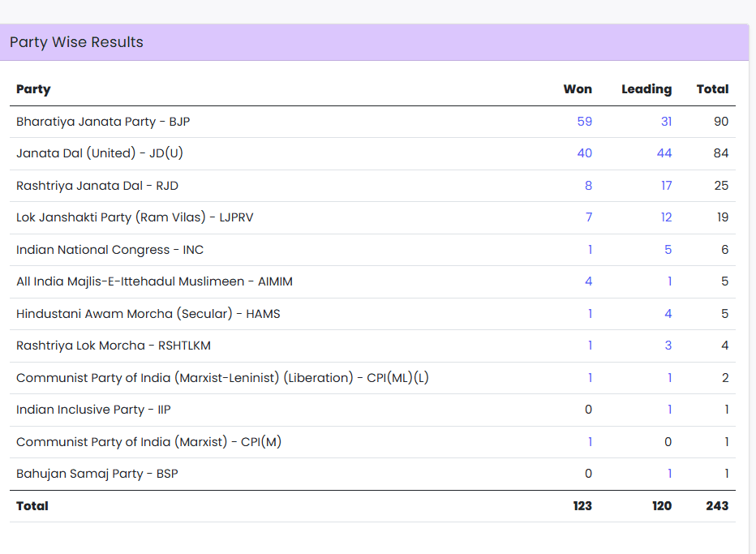Click IIP won value 0
This screenshot has height=554, width=756.
point(588,410)
